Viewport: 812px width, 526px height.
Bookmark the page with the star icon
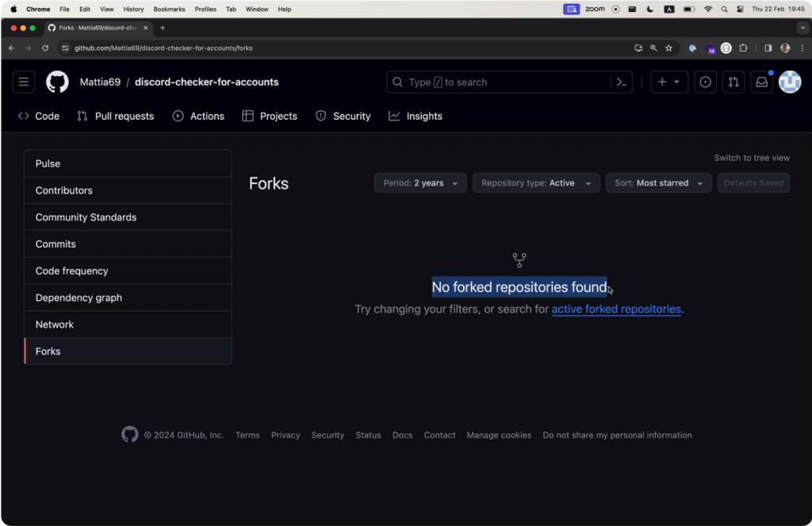coord(669,48)
